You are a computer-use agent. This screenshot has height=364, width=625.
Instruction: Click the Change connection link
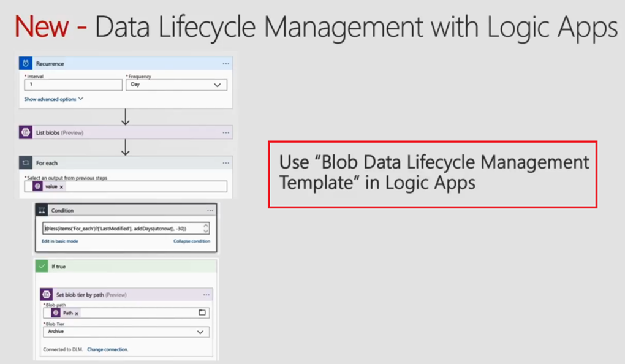(108, 350)
